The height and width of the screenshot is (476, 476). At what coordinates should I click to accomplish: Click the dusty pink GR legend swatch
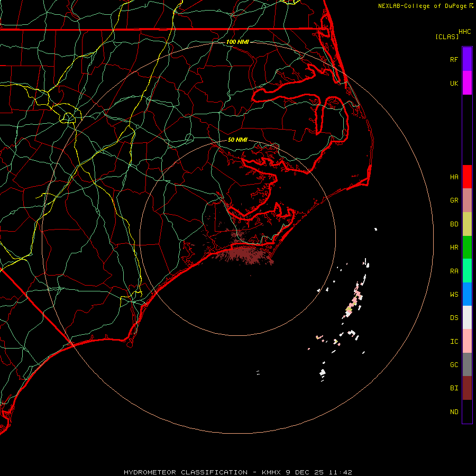(467, 200)
